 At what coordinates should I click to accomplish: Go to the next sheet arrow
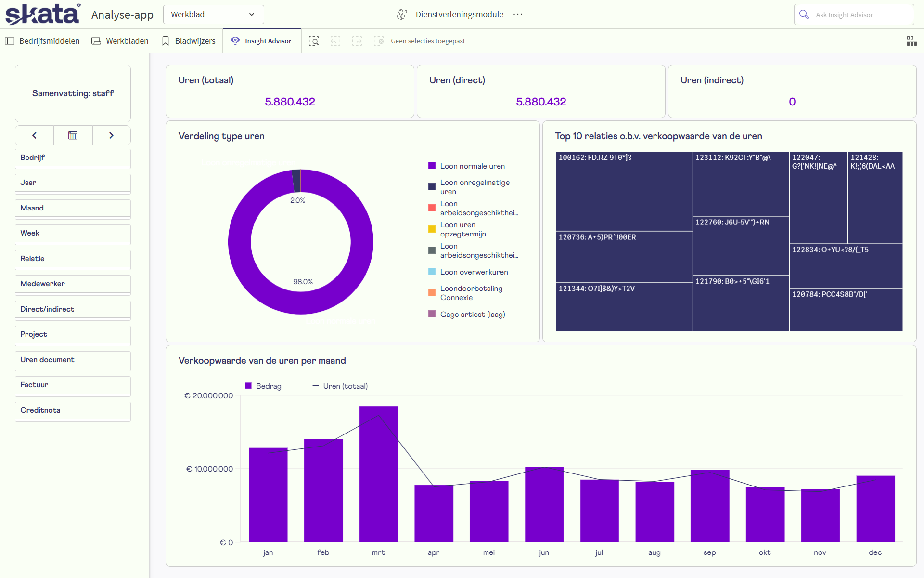click(111, 135)
